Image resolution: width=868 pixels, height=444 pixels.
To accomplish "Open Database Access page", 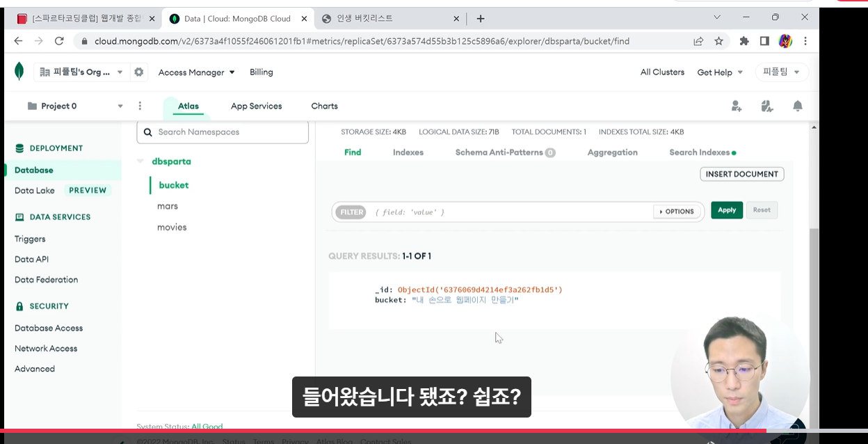I will point(49,328).
